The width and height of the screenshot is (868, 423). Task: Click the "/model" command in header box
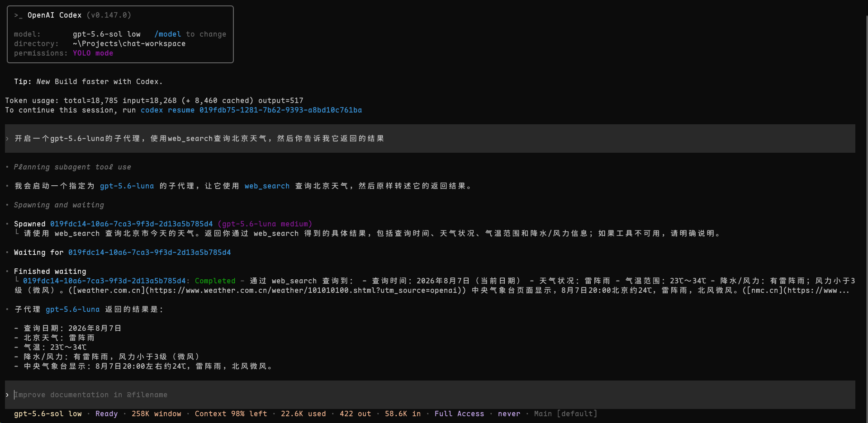tap(168, 34)
